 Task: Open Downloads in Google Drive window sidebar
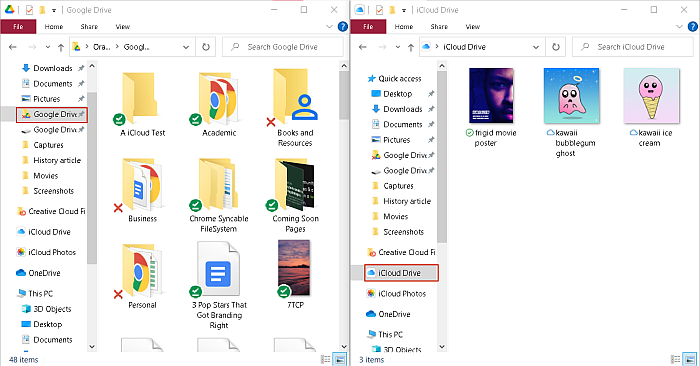[53, 68]
